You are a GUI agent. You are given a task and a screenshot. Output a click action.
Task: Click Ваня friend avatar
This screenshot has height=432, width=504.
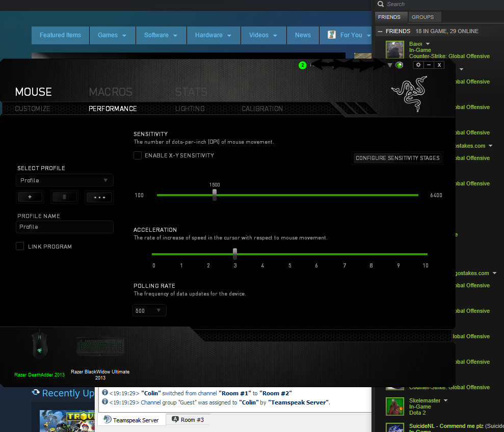click(395, 49)
